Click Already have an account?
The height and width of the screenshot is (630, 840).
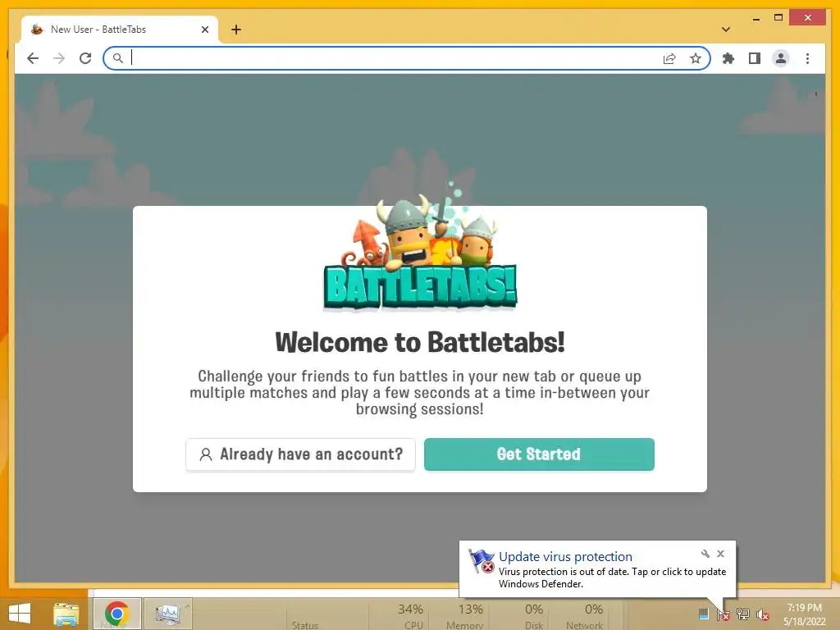(300, 454)
